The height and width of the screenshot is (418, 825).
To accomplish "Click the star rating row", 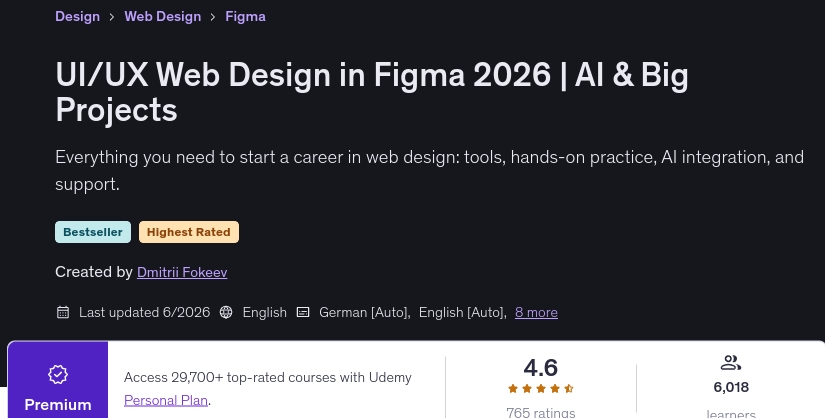I will click(540, 389).
